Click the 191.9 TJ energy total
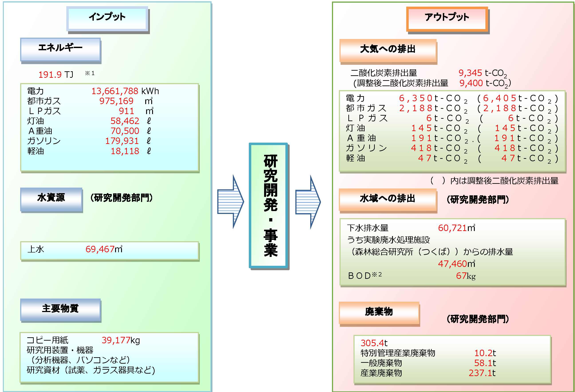 tap(56, 74)
